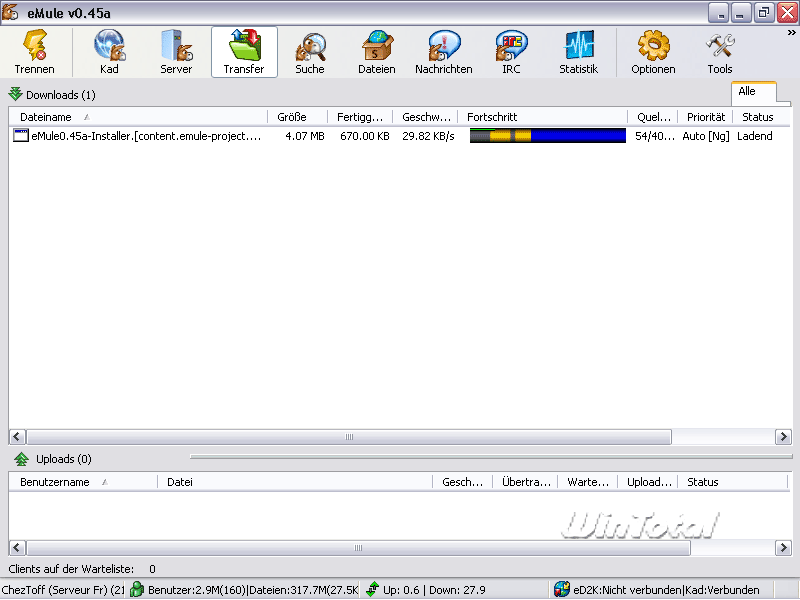This screenshot has width=800, height=600.
Task: Sort downloads by Fortschritt column
Action: [543, 117]
